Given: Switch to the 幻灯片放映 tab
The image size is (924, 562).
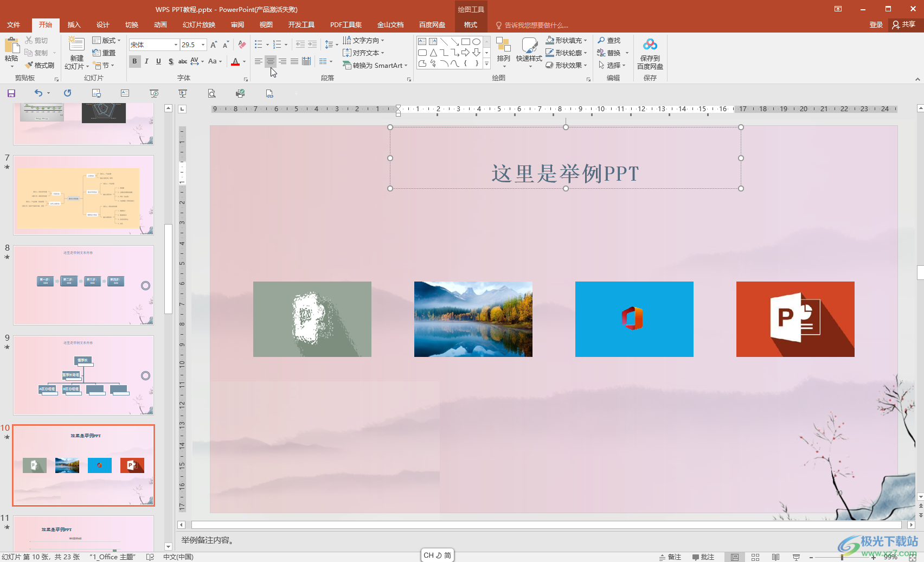Looking at the screenshot, I should click(x=199, y=25).
